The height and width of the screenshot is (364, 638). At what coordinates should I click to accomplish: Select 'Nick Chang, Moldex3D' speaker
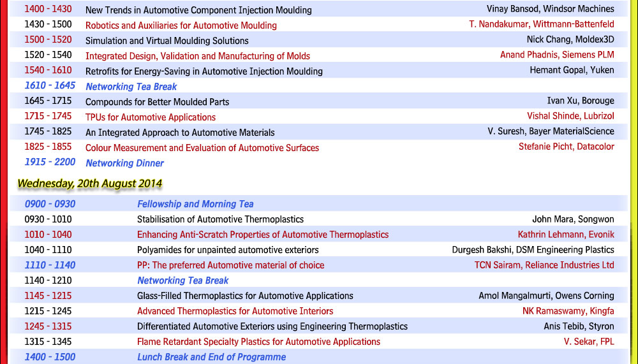click(570, 40)
